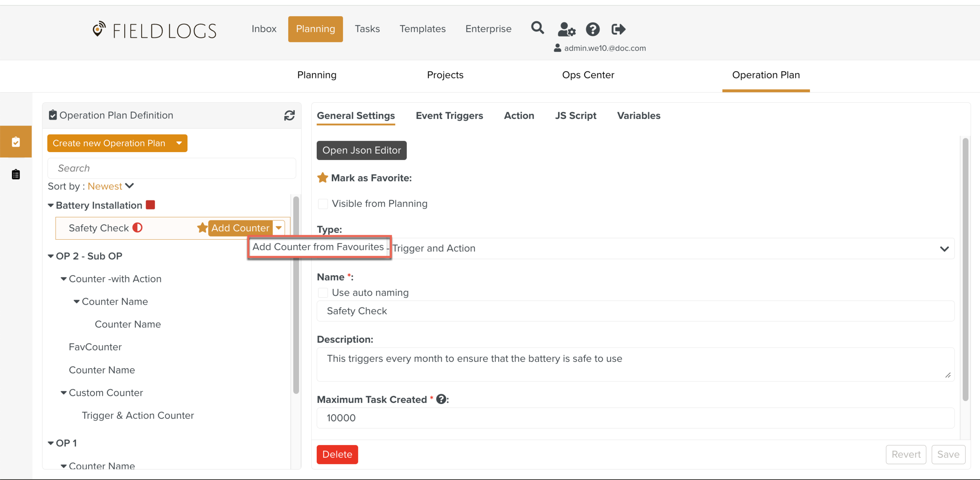Click Maximum Task Created help icon
Viewport: 980px width, 480px height.
[x=441, y=399]
